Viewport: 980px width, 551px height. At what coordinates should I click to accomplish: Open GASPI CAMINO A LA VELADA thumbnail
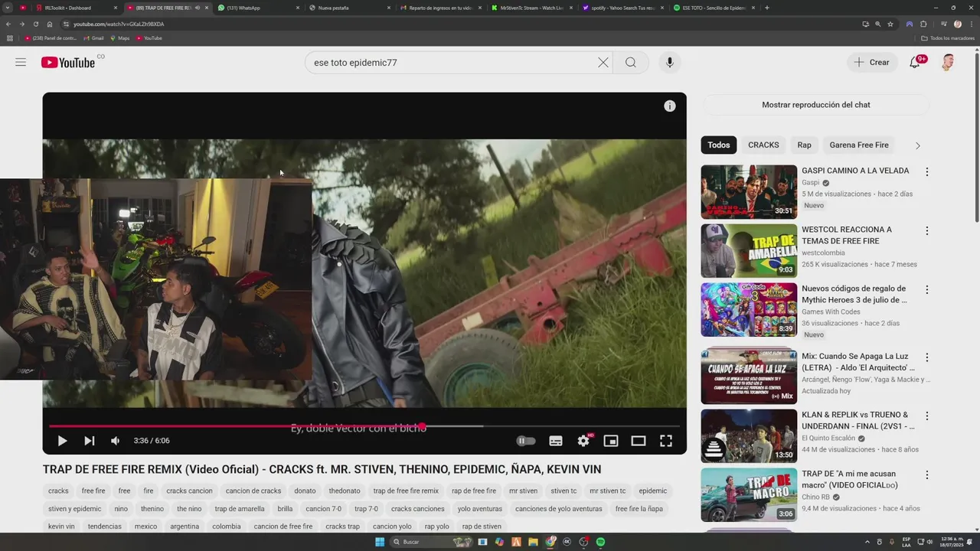point(749,192)
